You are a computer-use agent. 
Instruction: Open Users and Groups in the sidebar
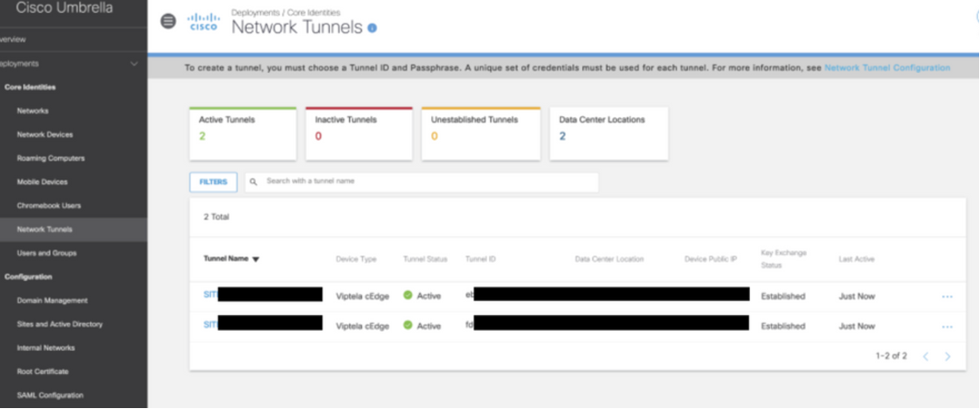tap(47, 253)
